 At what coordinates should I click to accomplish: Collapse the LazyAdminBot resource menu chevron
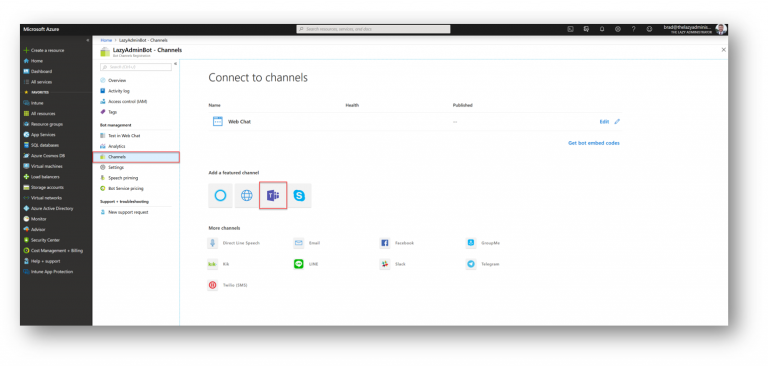pyautogui.click(x=175, y=64)
